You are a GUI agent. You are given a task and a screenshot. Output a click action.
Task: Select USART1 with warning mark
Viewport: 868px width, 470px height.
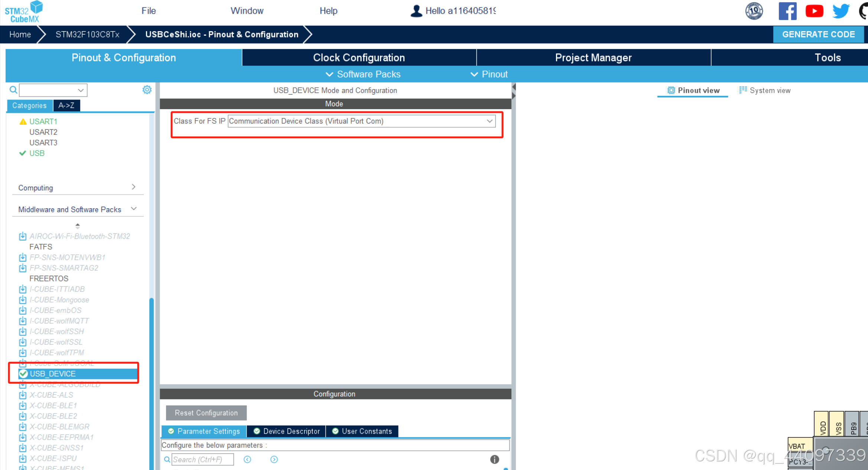tap(43, 121)
